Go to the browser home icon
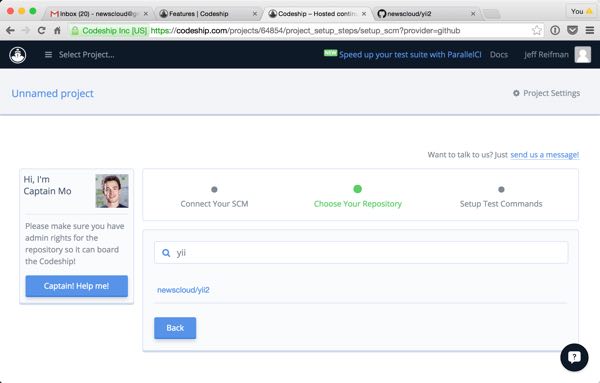Viewport: 600px width, 383px height. coord(57,30)
